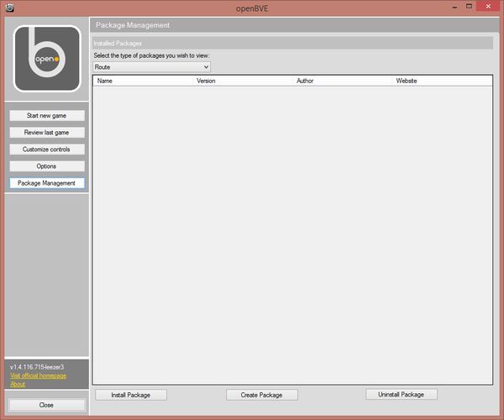Close the openBVE window
504x420 pixels.
click(488, 7)
